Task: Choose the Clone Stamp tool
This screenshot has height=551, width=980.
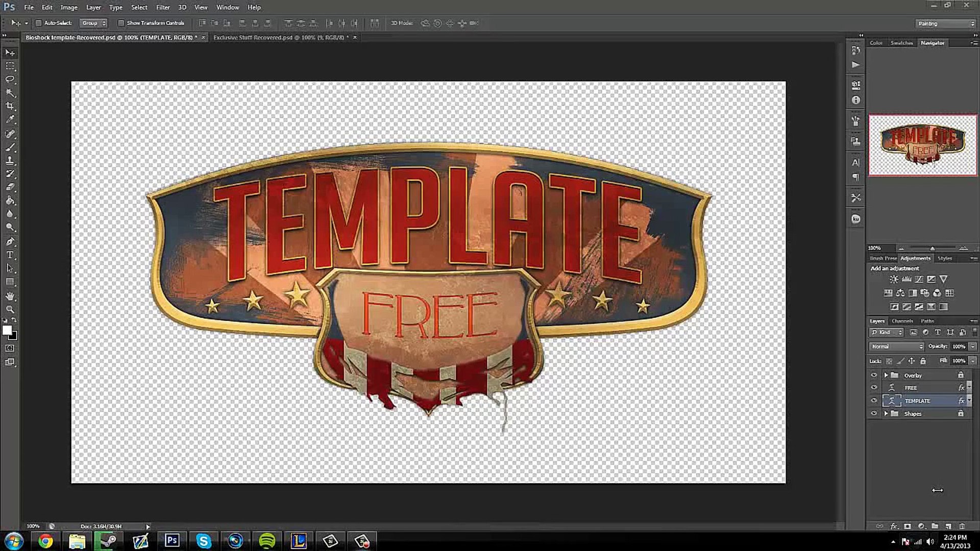Action: pyautogui.click(x=10, y=160)
